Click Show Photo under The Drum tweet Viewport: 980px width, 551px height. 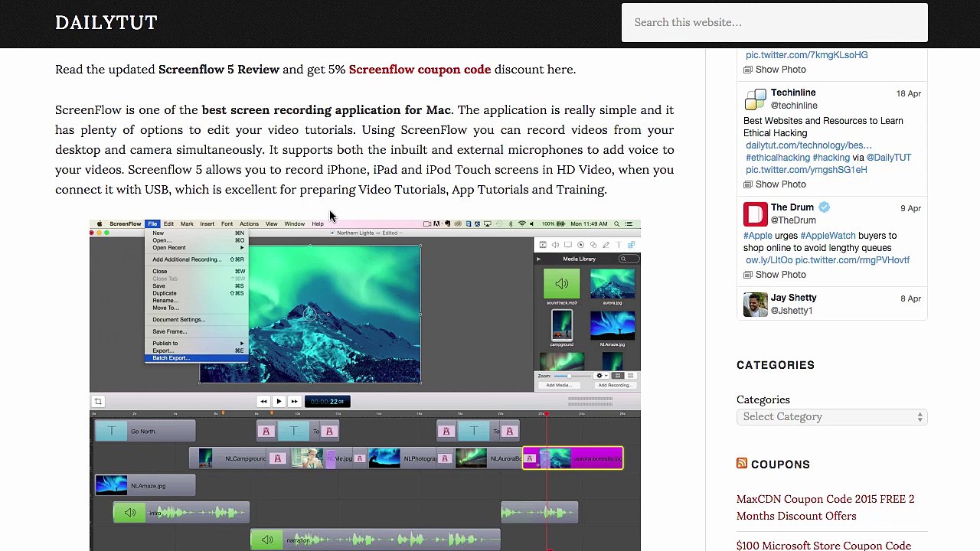(x=775, y=275)
